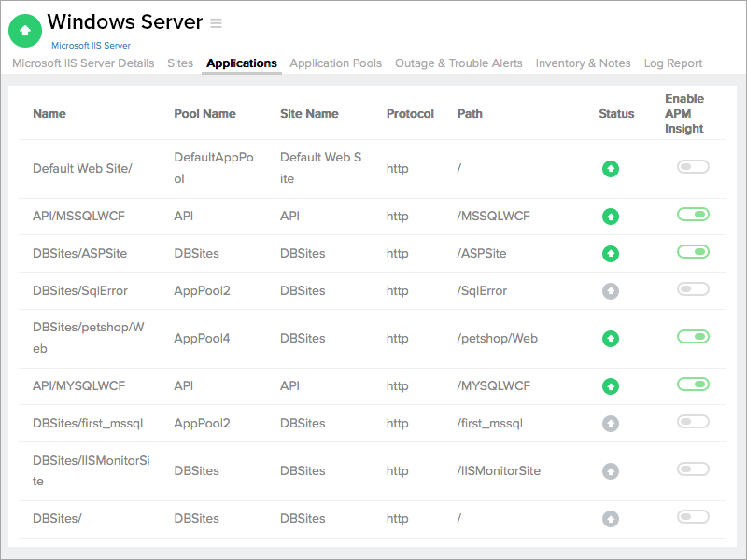Toggle off APM Insight for DBSites/petshop/Web
Image resolution: width=747 pixels, height=560 pixels.
tap(693, 337)
